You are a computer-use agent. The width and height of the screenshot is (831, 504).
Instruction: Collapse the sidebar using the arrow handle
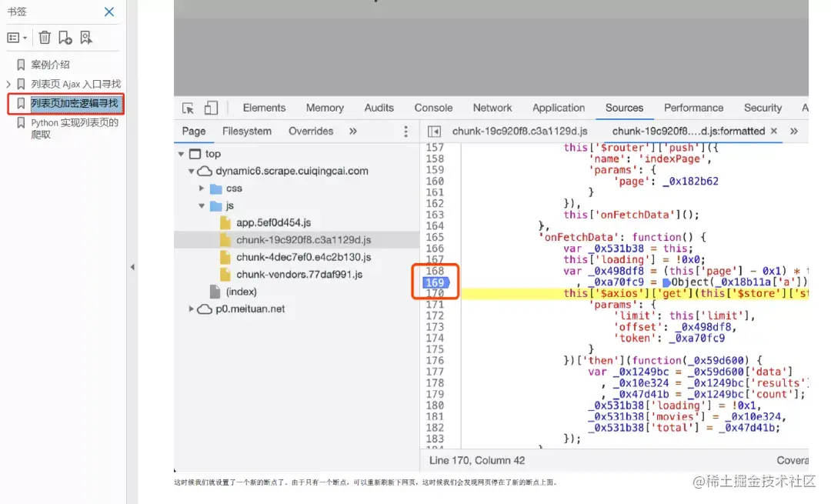coord(132,267)
